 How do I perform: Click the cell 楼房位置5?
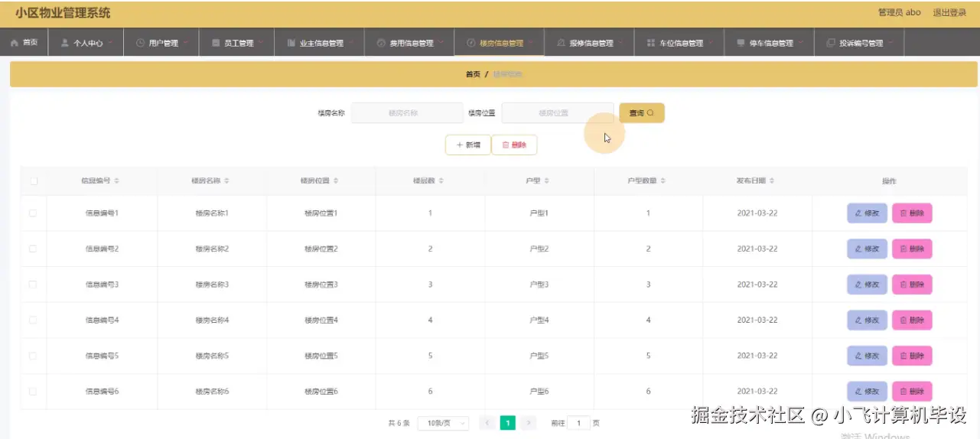pos(321,356)
